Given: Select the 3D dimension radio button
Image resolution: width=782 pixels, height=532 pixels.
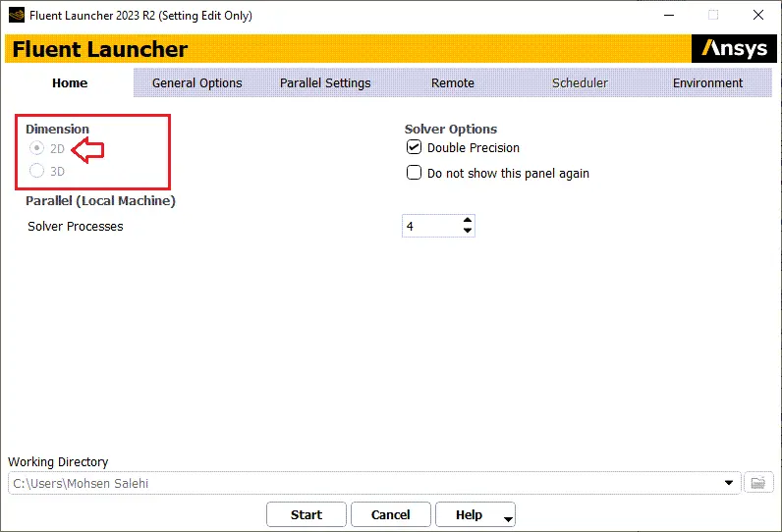Looking at the screenshot, I should click(36, 171).
